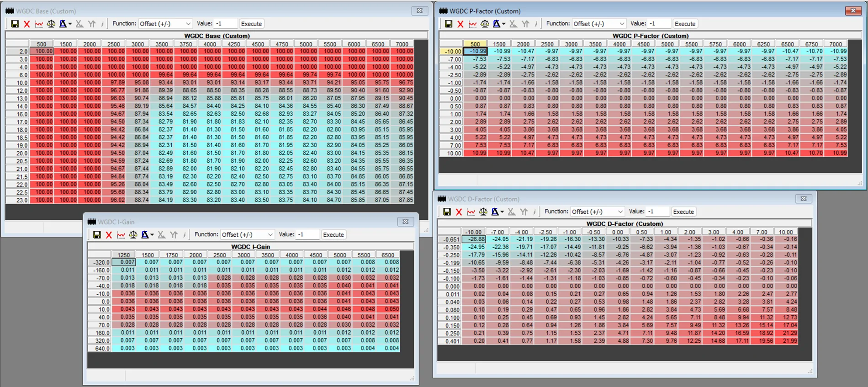Open graph view icon in WGDC P-Factor toolbar
Viewport: 868px width, 387px height.
click(472, 24)
